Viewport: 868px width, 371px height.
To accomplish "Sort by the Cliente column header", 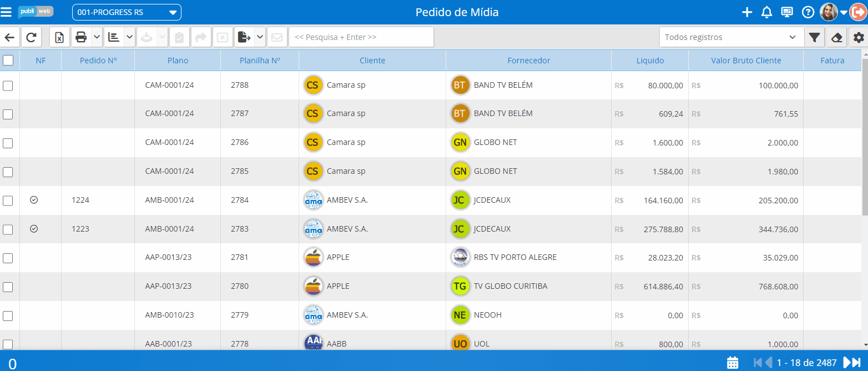I will [372, 61].
